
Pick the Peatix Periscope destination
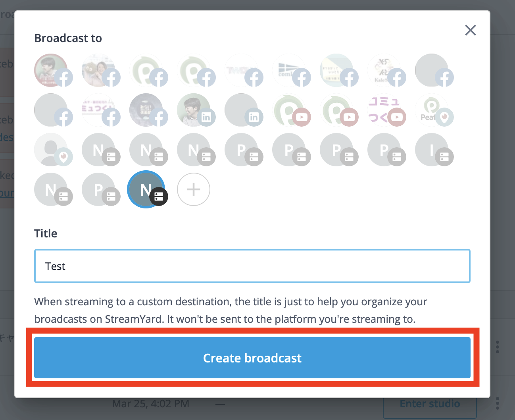coord(432,110)
